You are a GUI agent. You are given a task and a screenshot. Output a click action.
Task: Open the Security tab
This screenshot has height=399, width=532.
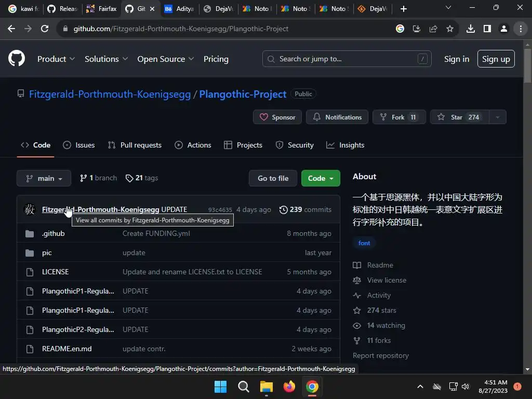(x=295, y=145)
